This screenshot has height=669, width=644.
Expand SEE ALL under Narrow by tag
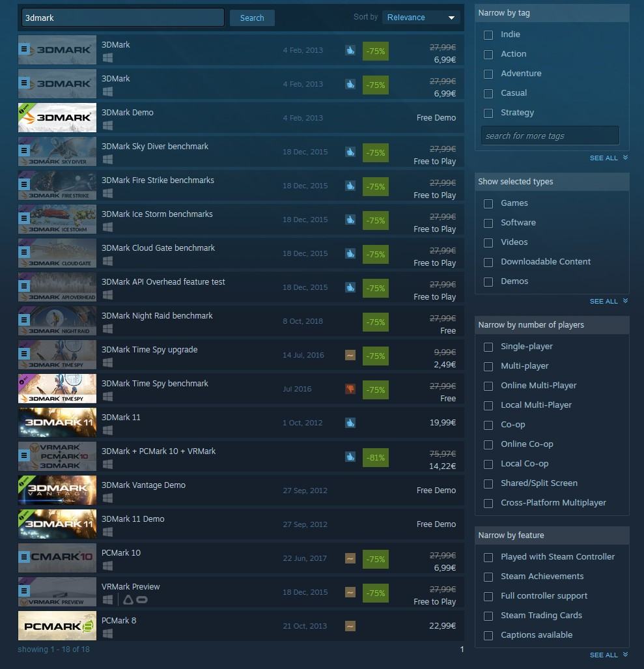pyautogui.click(x=609, y=158)
